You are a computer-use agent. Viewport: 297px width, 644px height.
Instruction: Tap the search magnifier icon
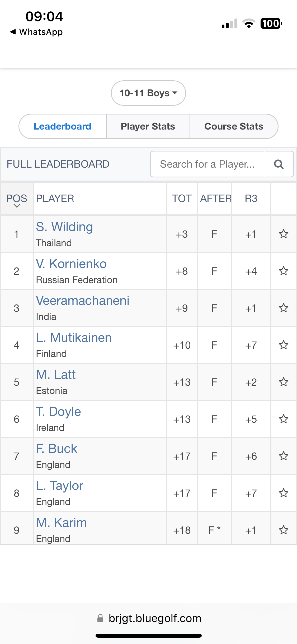(279, 164)
